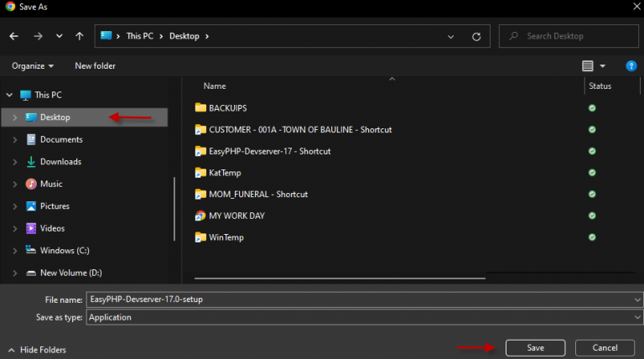Select This PC in the navigation tree
Screen dimensions: 644x359
[x=48, y=95]
